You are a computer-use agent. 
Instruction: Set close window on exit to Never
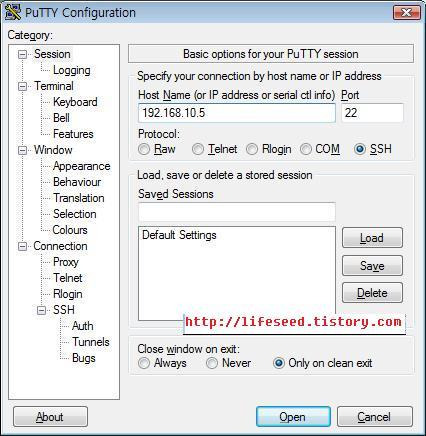[x=212, y=363]
